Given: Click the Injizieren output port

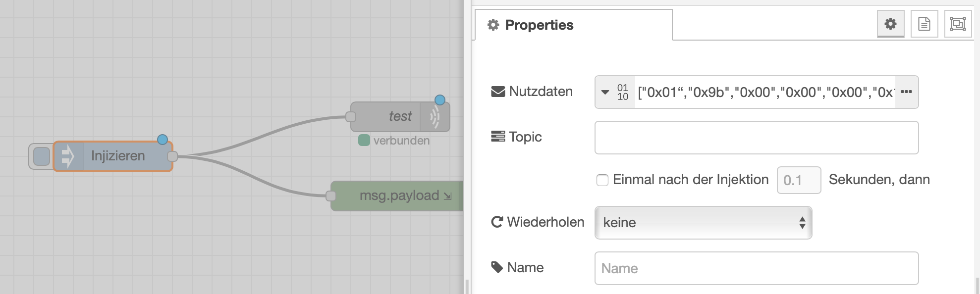Looking at the screenshot, I should coord(172,156).
